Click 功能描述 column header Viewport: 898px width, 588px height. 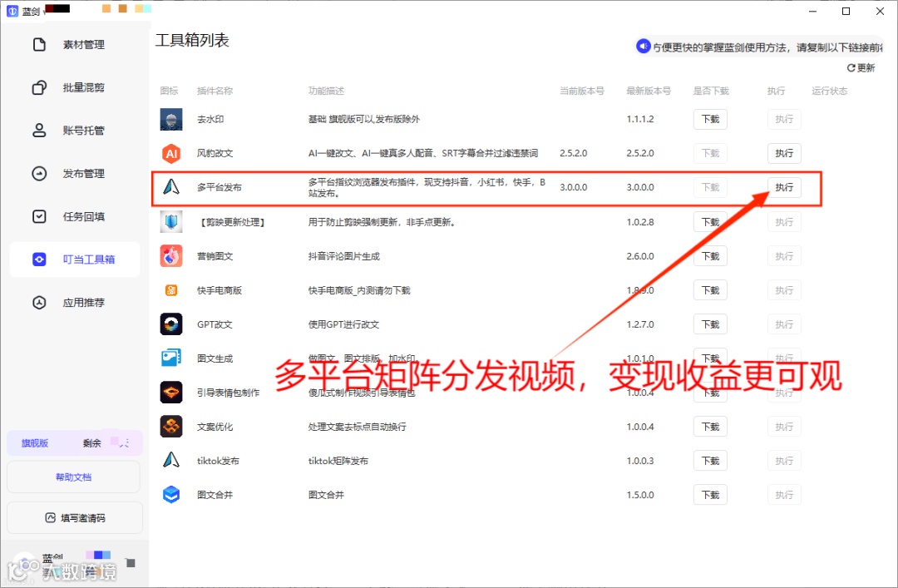click(326, 91)
